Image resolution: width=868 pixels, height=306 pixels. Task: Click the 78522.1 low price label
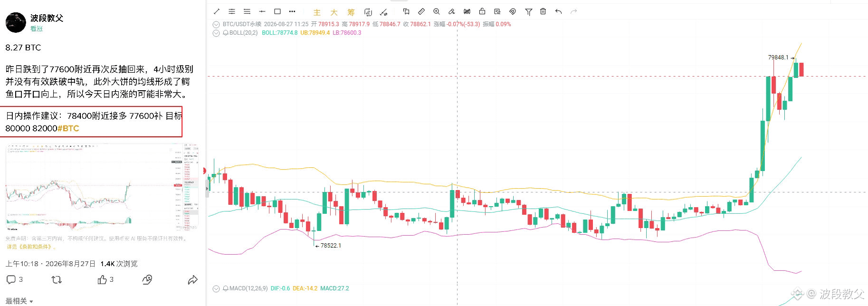point(331,246)
